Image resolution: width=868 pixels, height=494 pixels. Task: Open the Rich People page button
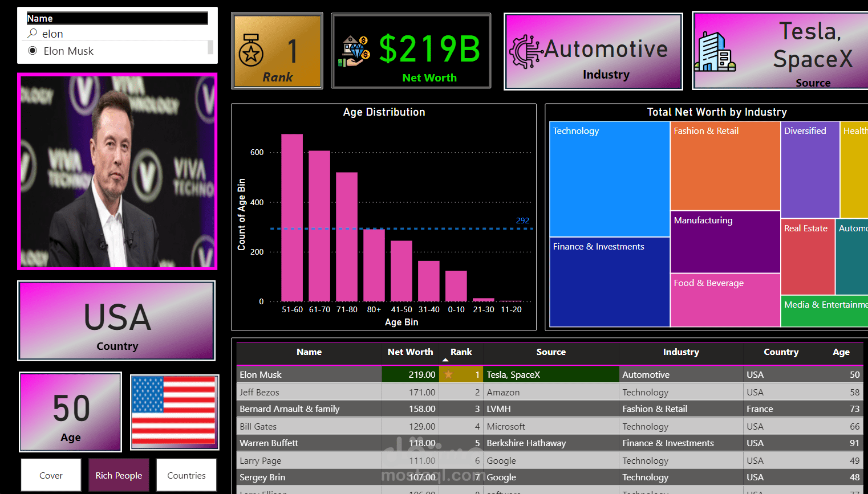coord(119,475)
